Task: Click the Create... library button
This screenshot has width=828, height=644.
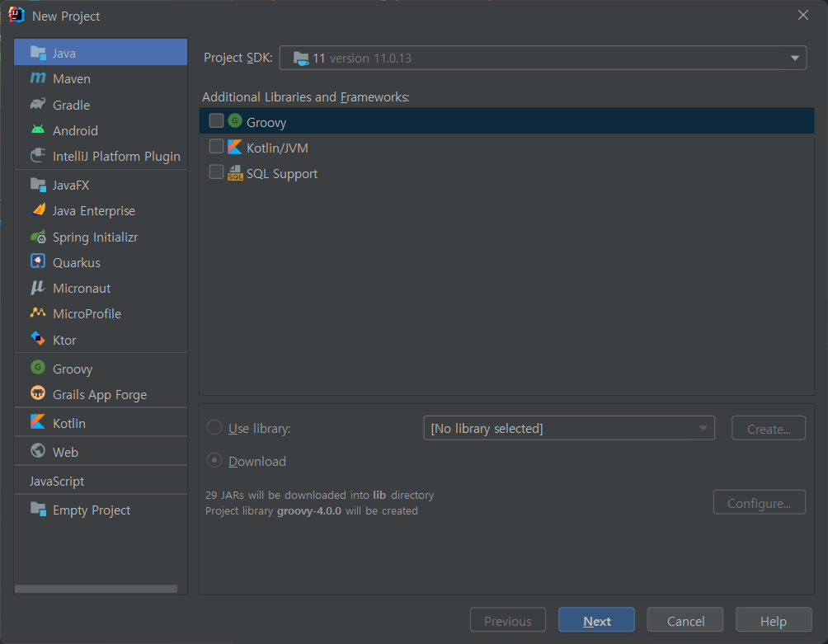Action: pyautogui.click(x=769, y=428)
